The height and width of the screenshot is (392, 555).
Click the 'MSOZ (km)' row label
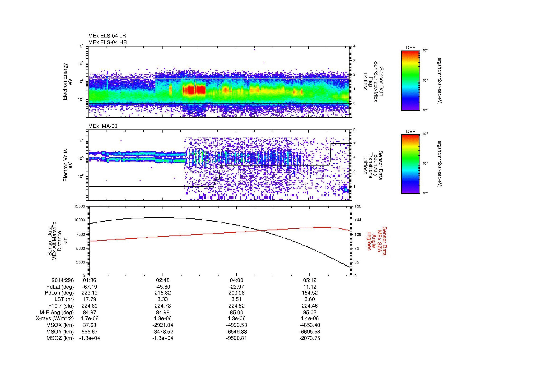pyautogui.click(x=60, y=338)
